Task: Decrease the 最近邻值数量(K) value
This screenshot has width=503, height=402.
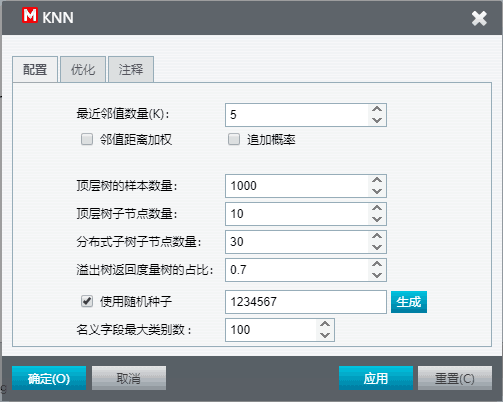Action: (x=377, y=120)
